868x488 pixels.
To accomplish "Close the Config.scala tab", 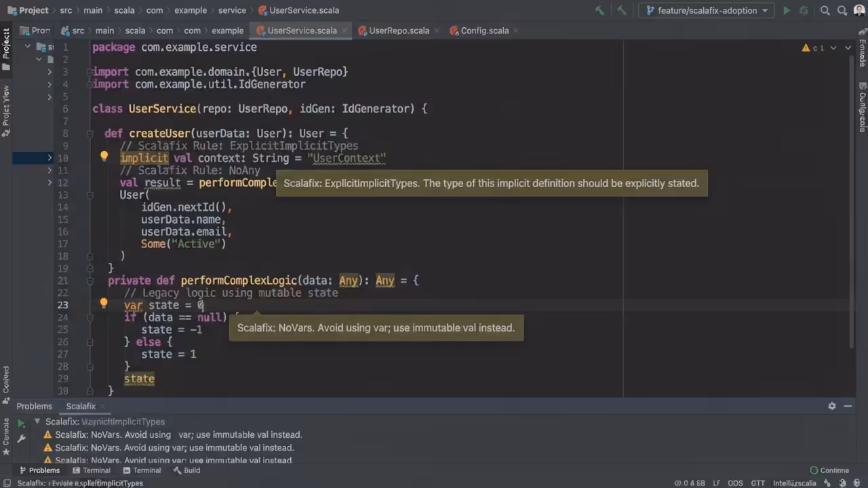I will pyautogui.click(x=516, y=30).
